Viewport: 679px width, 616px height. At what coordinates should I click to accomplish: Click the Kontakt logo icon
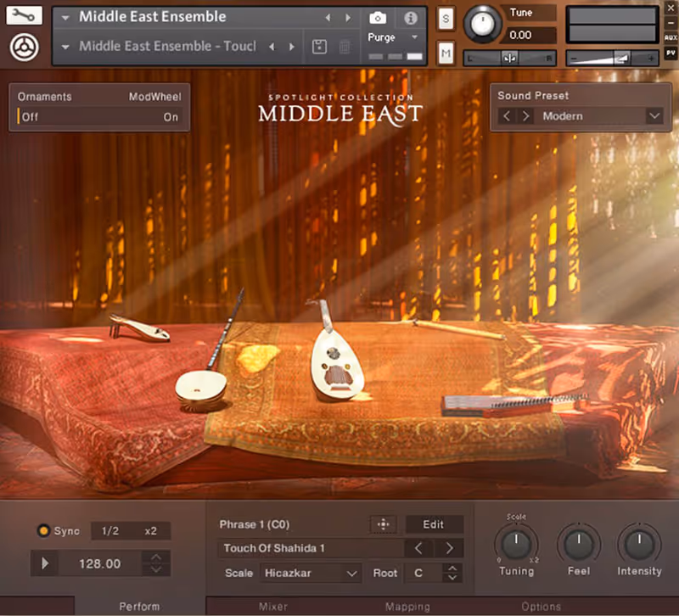pos(24,46)
